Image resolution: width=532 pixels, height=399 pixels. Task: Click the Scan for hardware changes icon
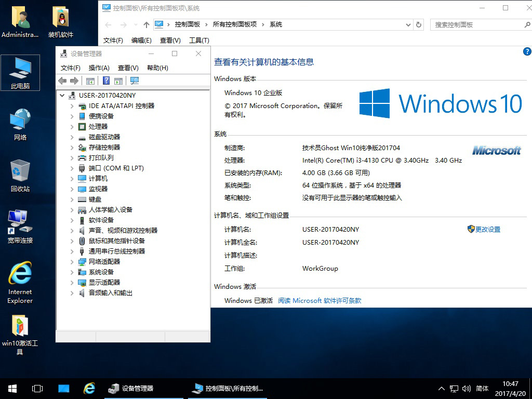pos(134,81)
